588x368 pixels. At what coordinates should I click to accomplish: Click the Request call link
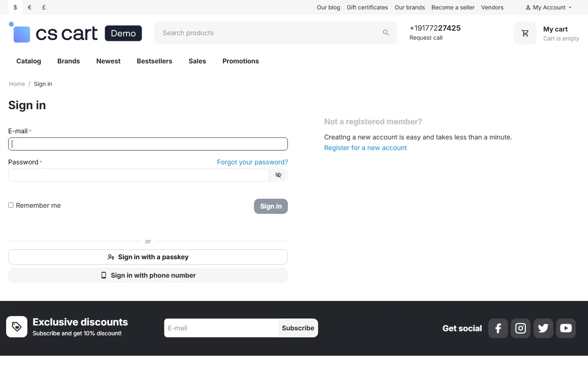click(x=426, y=38)
